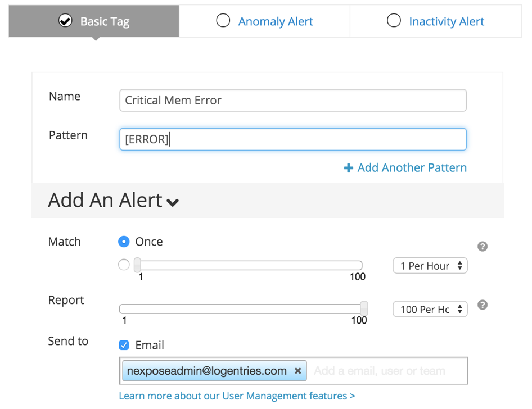Click the Match slider handle
532x409 pixels.
click(137, 265)
